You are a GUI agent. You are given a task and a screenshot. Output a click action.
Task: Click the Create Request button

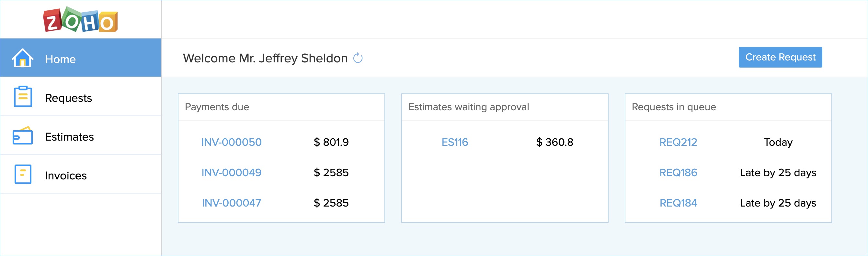(780, 57)
